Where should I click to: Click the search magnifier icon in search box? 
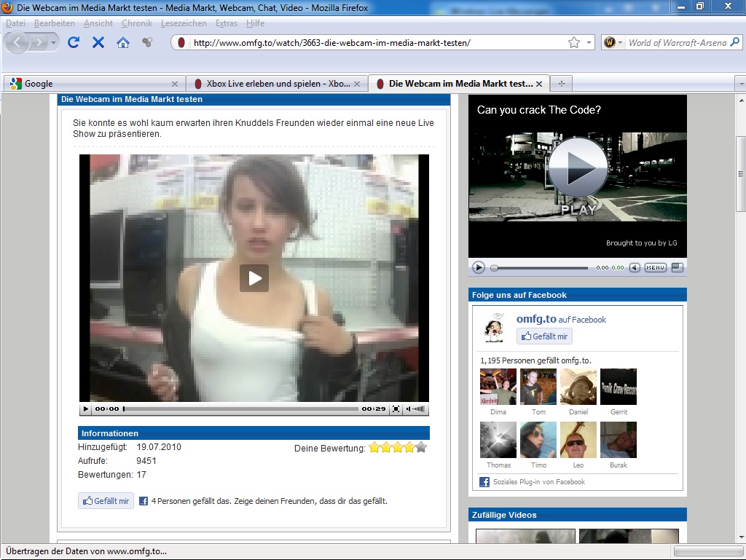[736, 42]
